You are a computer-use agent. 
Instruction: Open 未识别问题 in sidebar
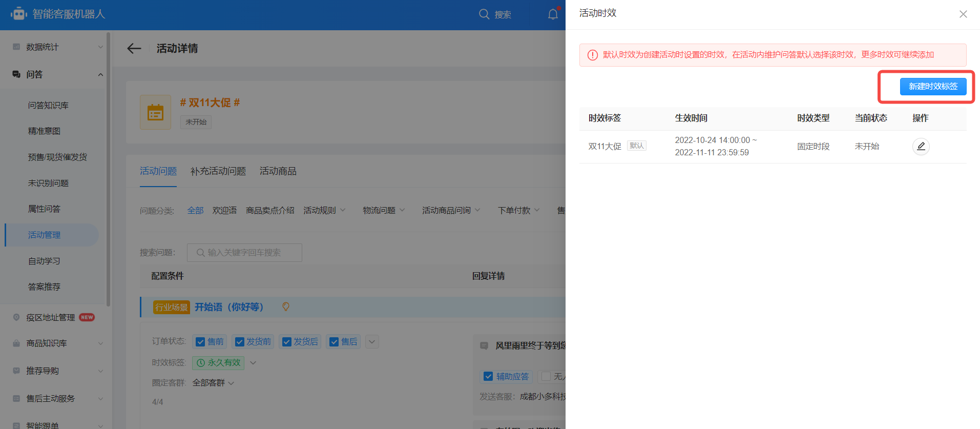(x=48, y=183)
